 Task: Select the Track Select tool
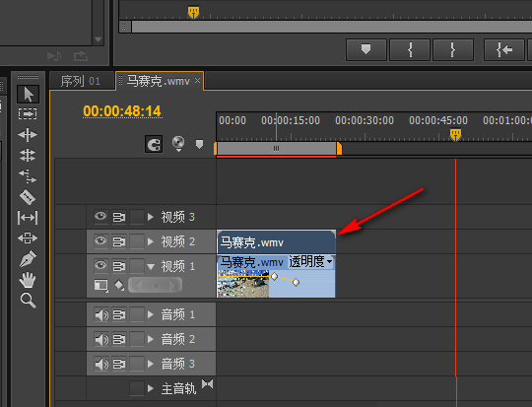coord(28,113)
